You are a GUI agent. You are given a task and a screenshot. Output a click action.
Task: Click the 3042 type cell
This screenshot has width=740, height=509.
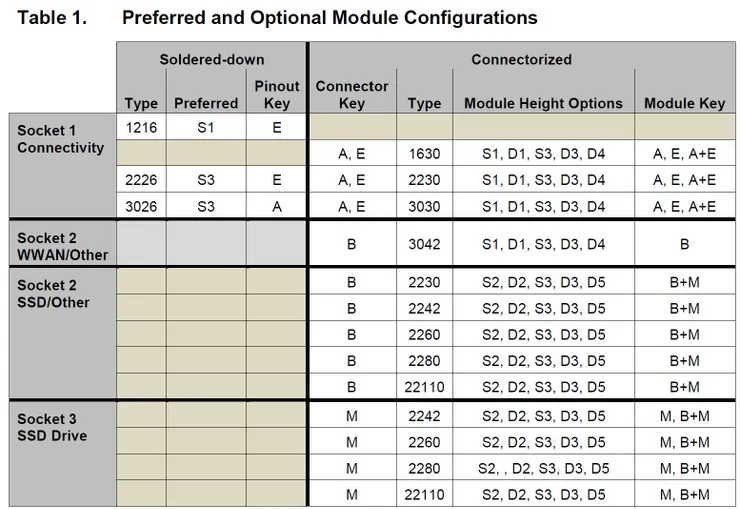[424, 243]
